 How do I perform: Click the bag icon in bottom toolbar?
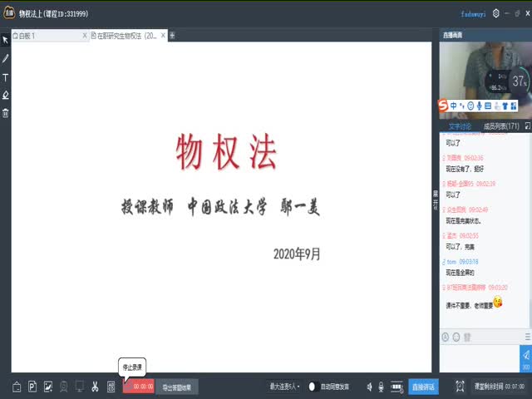tap(17, 387)
